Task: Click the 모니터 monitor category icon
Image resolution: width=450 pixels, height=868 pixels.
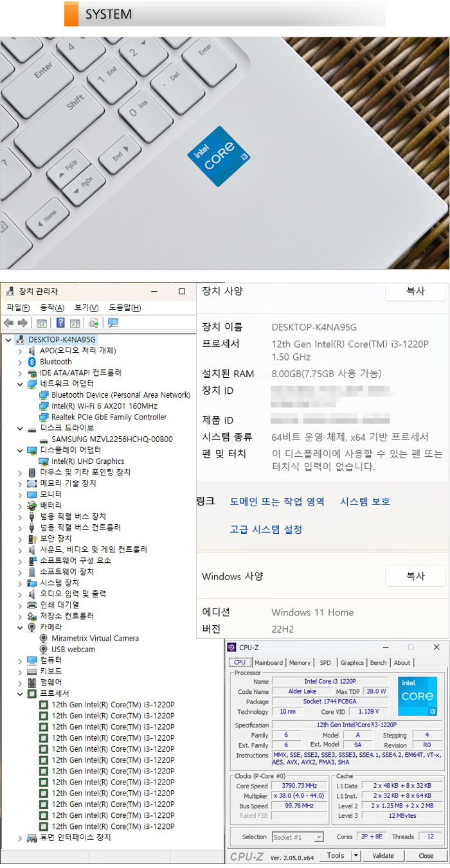Action: [x=32, y=494]
